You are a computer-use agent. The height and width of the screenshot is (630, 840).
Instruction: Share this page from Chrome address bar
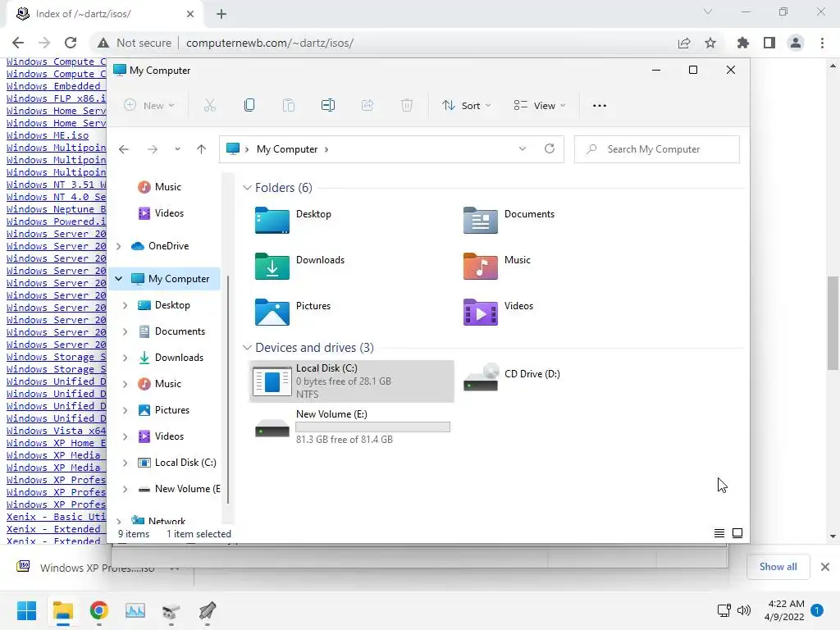[684, 43]
